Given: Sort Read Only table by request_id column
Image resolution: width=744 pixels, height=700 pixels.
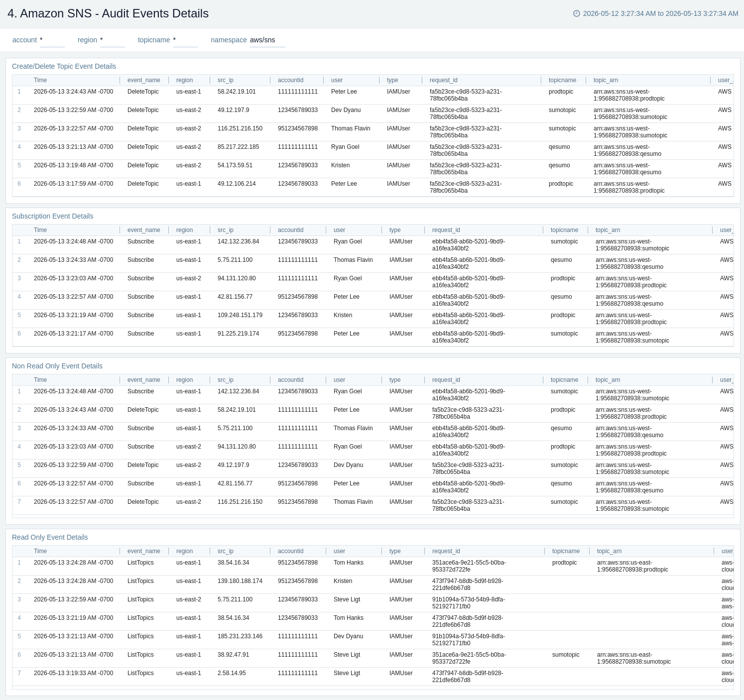Looking at the screenshot, I should [x=446, y=551].
